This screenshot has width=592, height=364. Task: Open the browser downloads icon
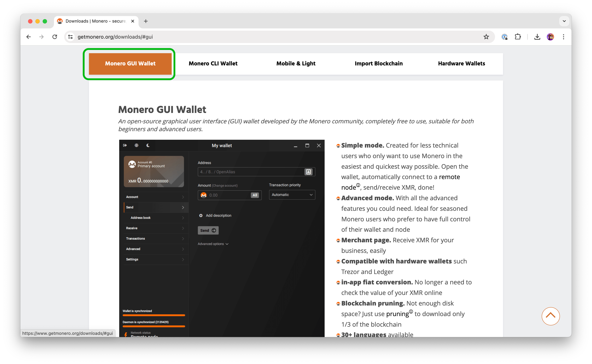tap(537, 37)
